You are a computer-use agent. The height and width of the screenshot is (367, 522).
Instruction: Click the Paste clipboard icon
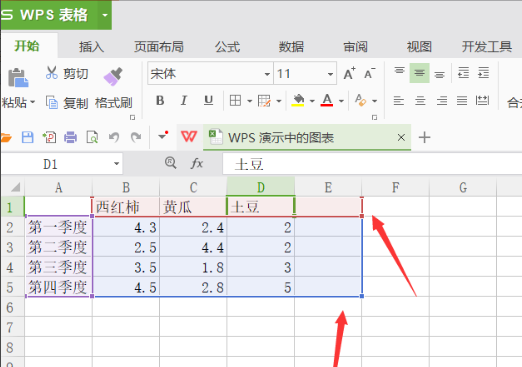tap(18, 78)
